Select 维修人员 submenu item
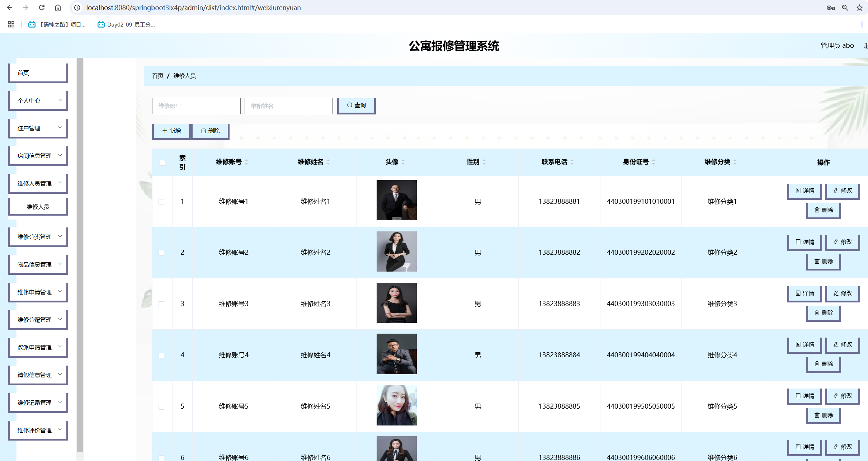Image resolution: width=868 pixels, height=461 pixels. point(38,207)
